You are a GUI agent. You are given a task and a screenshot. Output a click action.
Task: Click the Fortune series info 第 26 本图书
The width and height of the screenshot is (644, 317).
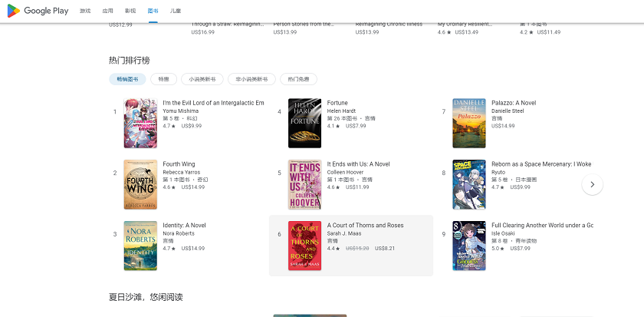(342, 118)
